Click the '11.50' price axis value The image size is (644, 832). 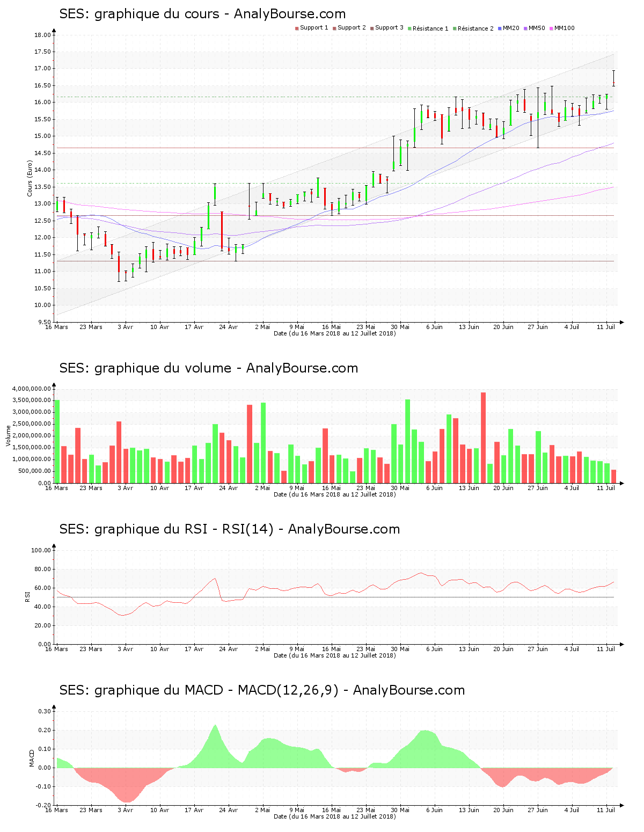pos(42,255)
